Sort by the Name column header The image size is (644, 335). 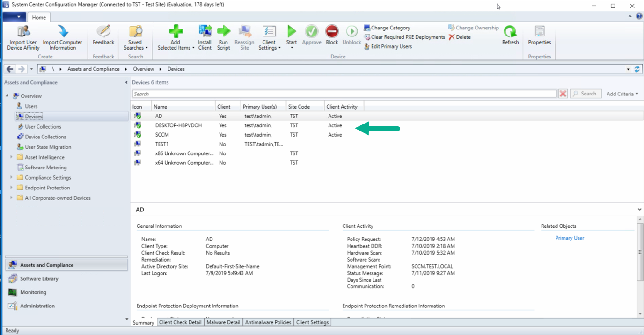click(183, 107)
